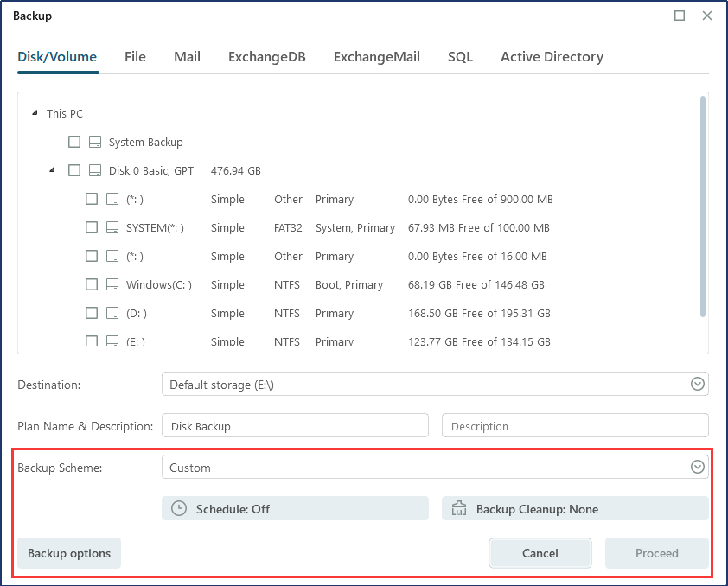Viewport: 728px width, 586px height.
Task: Maximize the Backup window
Action: 680,16
